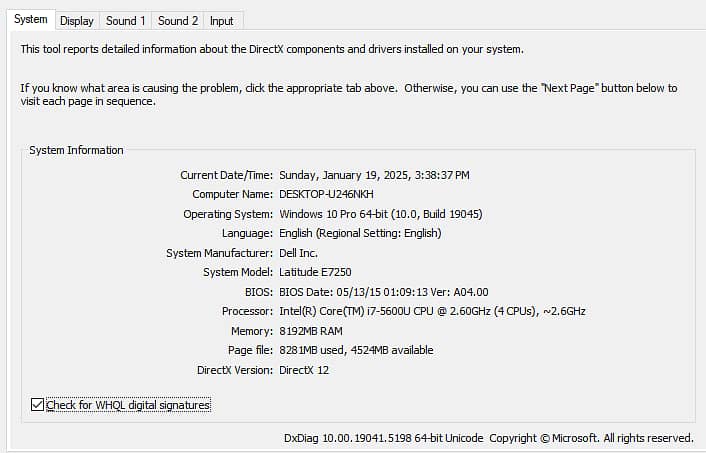
Task: Click the System Information group heading
Action: click(x=76, y=150)
